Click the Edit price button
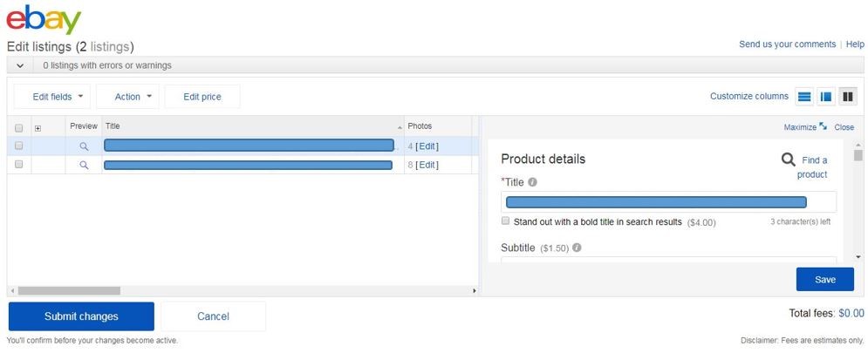This screenshot has width=868, height=353. pos(202,97)
